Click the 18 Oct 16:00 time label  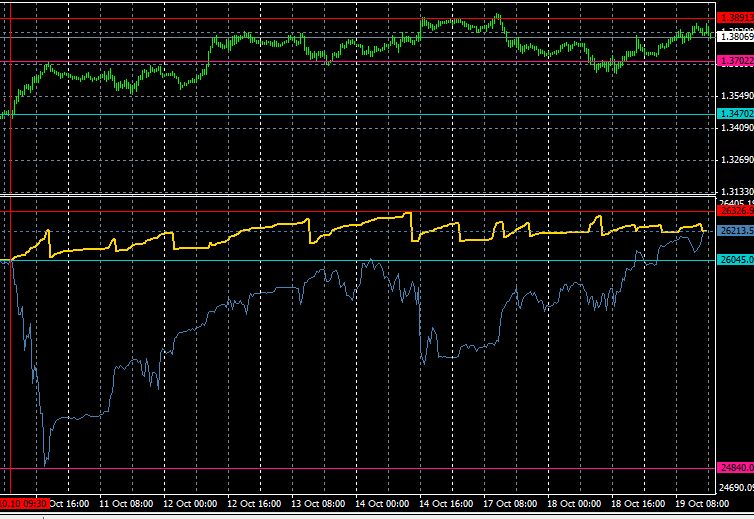[638, 504]
